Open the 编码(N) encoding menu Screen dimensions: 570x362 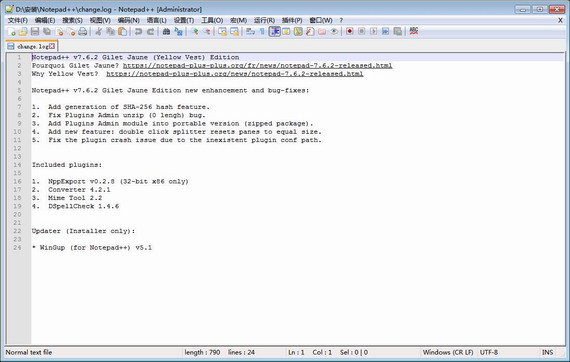coord(128,20)
